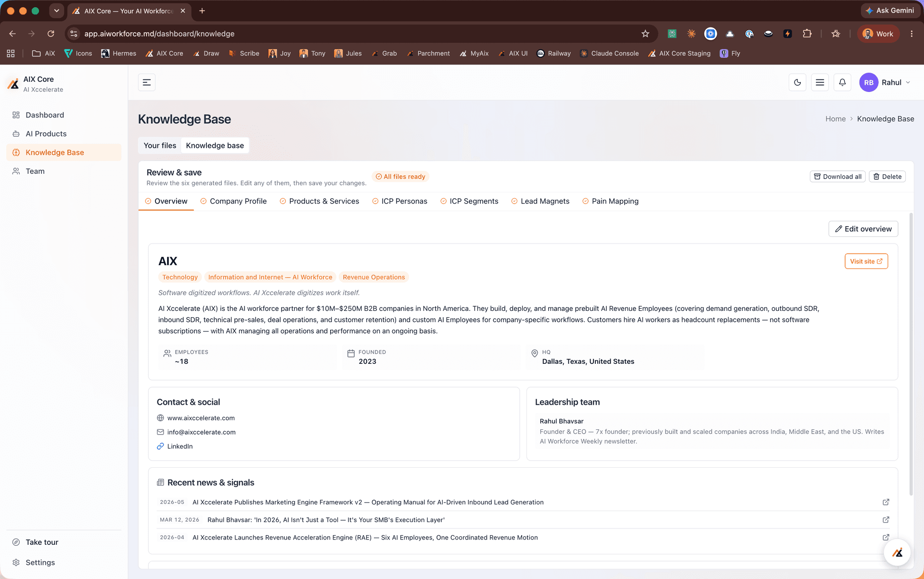The image size is (924, 579).
Task: Collapse the sidebar with the menu icon
Action: 147,82
